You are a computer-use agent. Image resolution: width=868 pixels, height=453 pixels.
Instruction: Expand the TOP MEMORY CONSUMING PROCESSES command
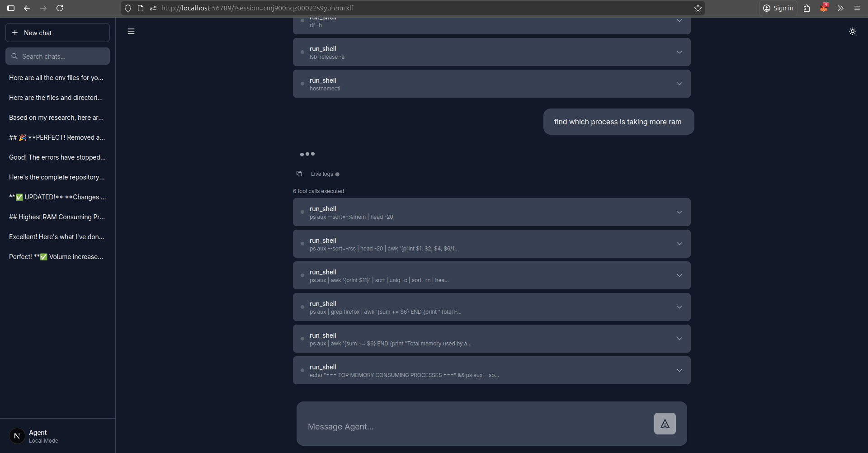pos(679,370)
